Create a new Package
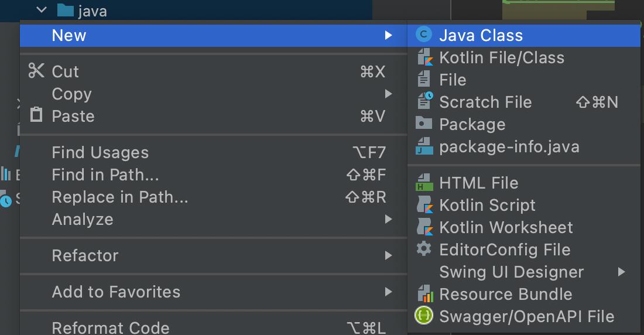Image resolution: width=644 pixels, height=335 pixels. [x=523, y=124]
